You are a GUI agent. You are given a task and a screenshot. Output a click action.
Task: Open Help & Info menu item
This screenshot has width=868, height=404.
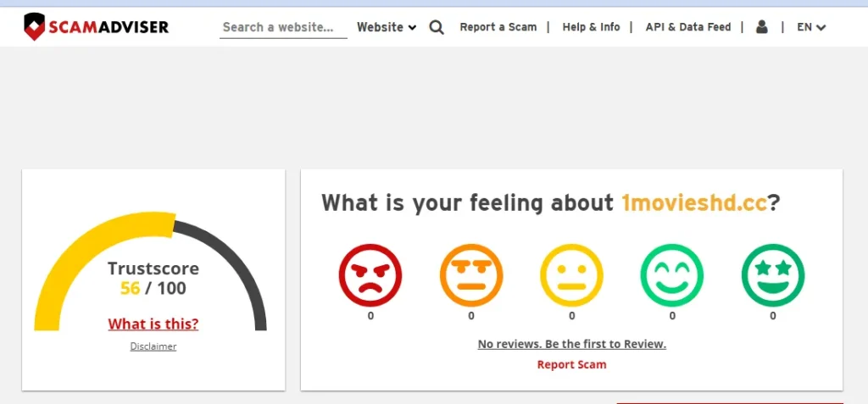pyautogui.click(x=591, y=27)
